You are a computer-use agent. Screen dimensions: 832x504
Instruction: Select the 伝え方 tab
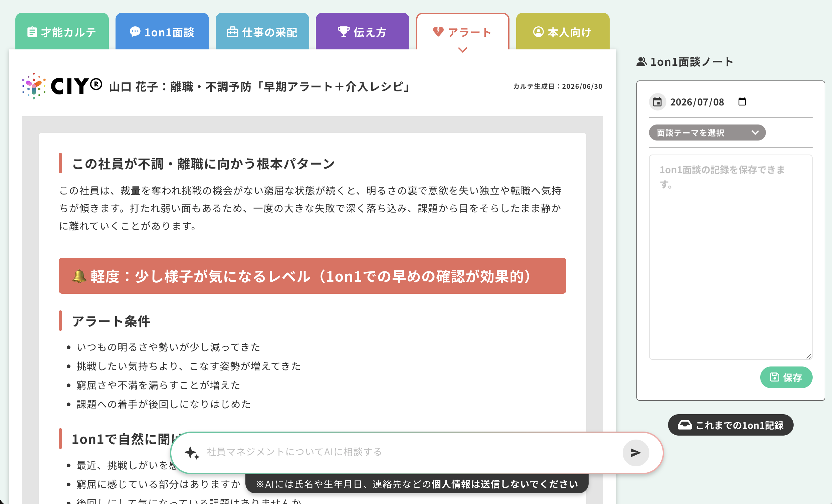pos(362,31)
